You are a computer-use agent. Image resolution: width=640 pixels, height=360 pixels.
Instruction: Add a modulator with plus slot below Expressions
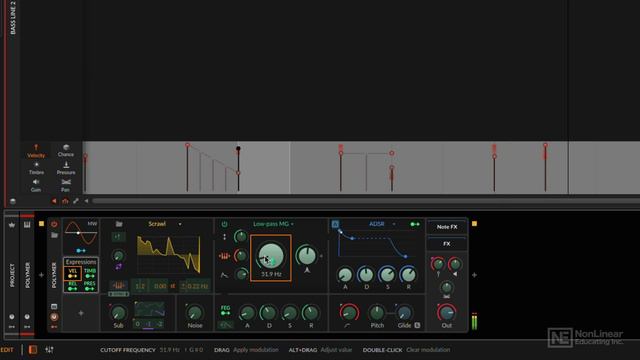pos(81,313)
